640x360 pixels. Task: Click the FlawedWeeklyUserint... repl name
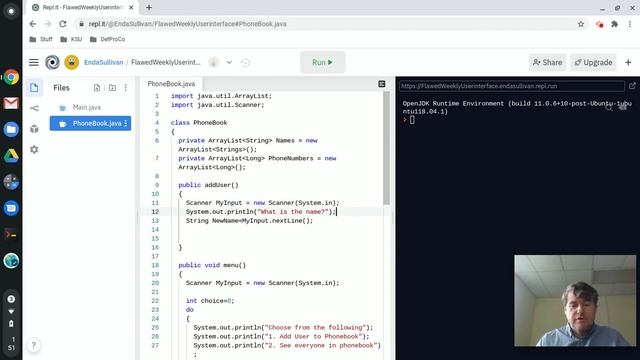tap(166, 62)
